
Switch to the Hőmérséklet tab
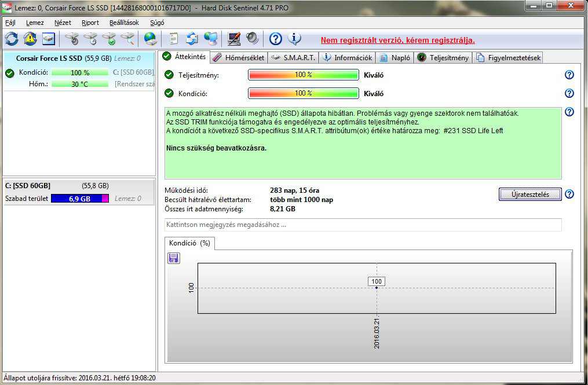(239, 58)
